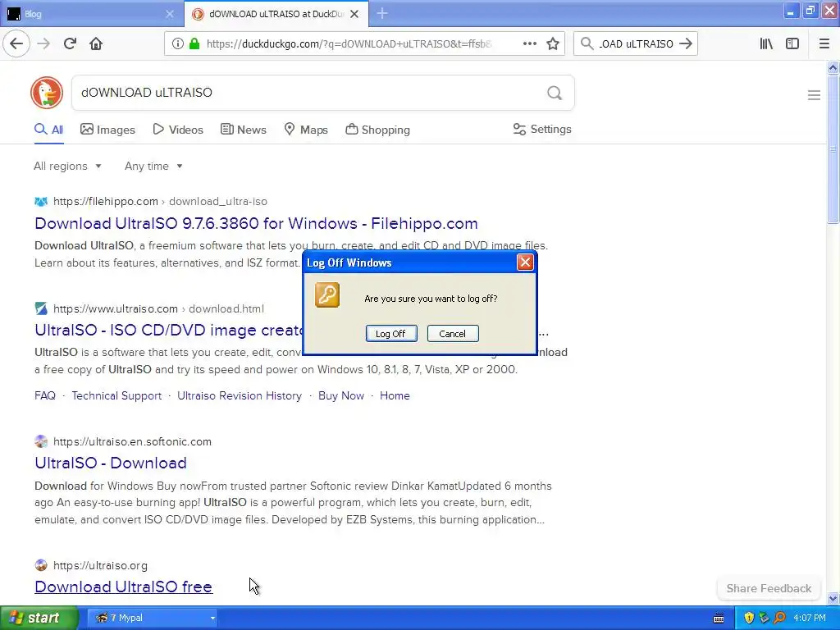The height and width of the screenshot is (630, 840).
Task: Close the Log Off Windows dialog
Action: tap(525, 262)
